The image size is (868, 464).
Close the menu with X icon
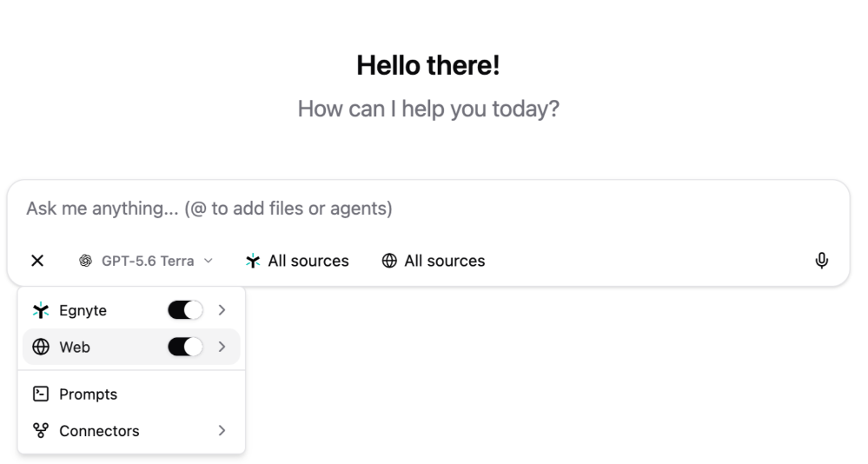[x=37, y=260]
